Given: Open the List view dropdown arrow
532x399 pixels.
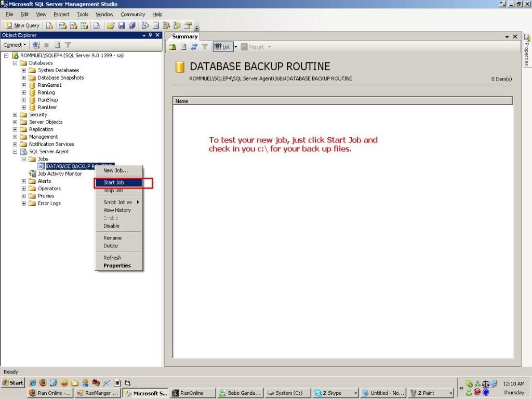Looking at the screenshot, I should 236,47.
